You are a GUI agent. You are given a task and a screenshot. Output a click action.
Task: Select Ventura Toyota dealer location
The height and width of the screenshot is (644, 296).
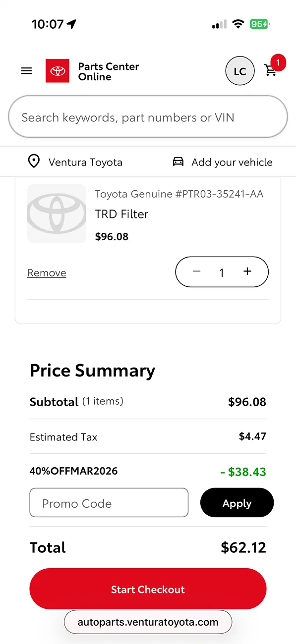[85, 162]
